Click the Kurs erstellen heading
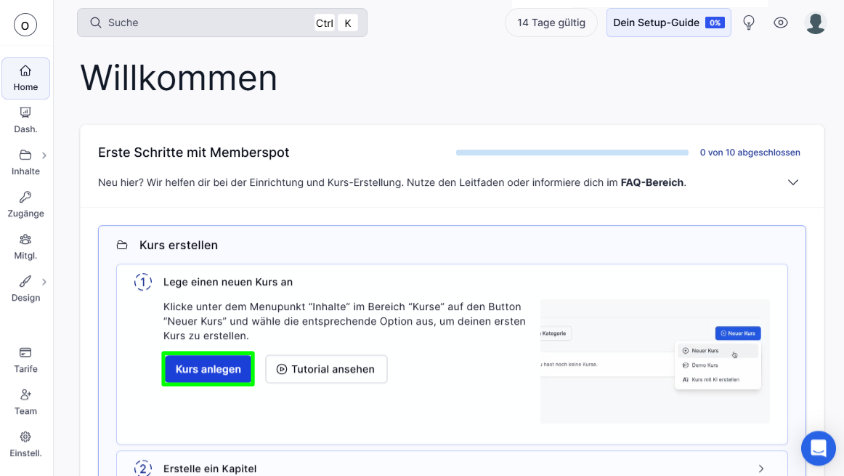 pos(179,245)
